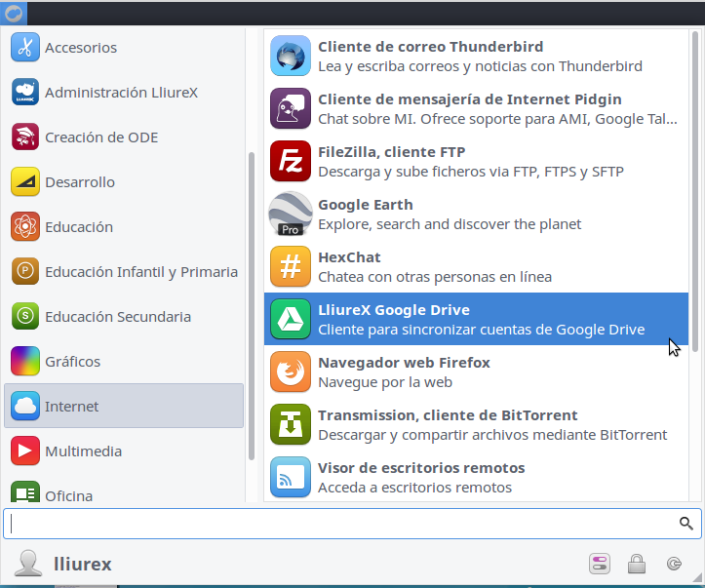The width and height of the screenshot is (705, 588).
Task: Open Visor de escritorios remotos
Action: pos(290,477)
